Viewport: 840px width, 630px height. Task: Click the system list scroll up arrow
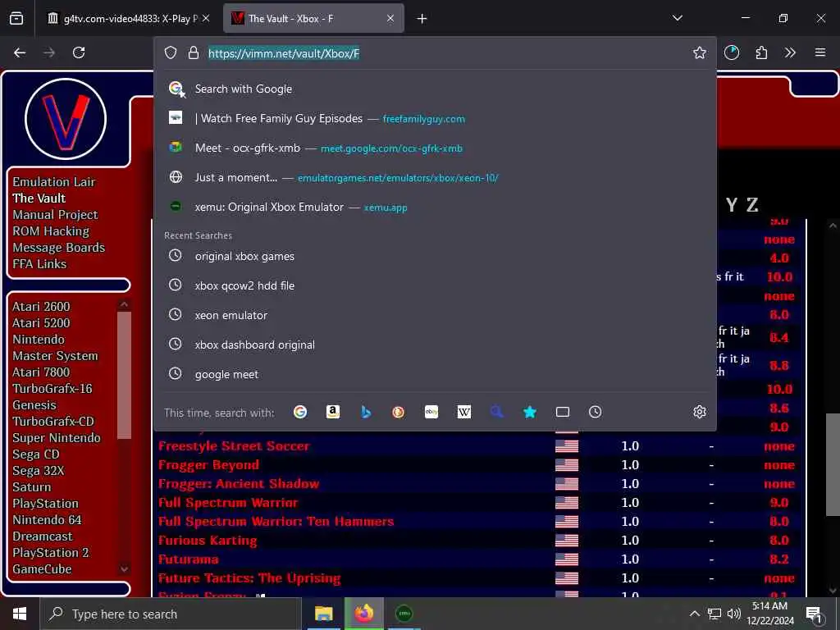(x=125, y=304)
